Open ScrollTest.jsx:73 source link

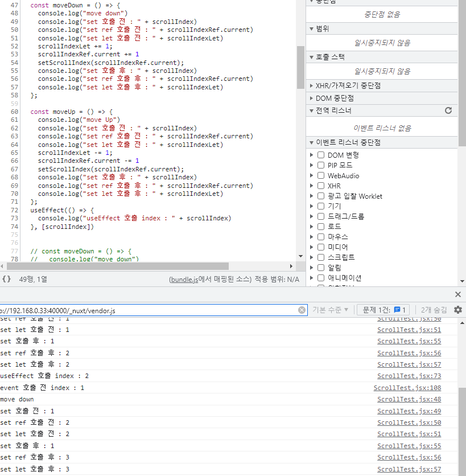pyautogui.click(x=409, y=376)
